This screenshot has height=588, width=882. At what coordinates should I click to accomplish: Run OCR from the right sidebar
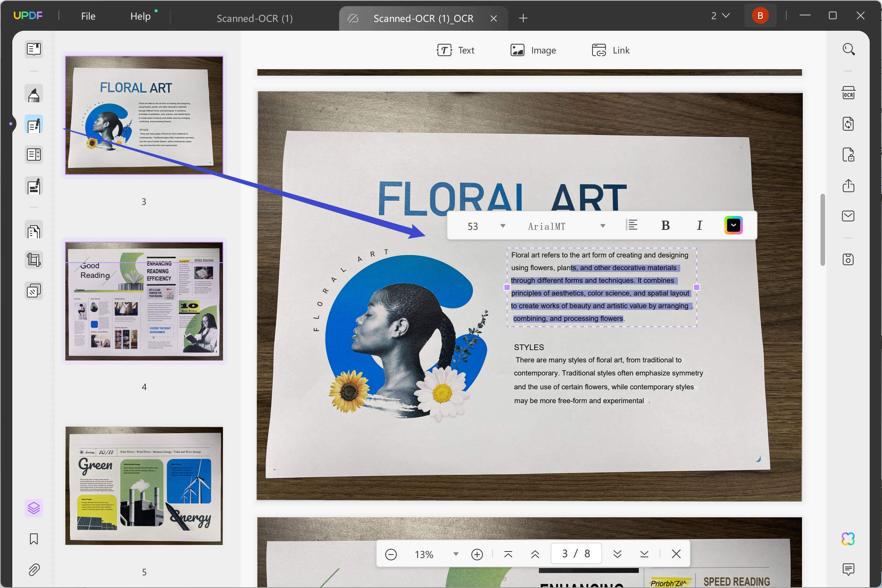(848, 92)
